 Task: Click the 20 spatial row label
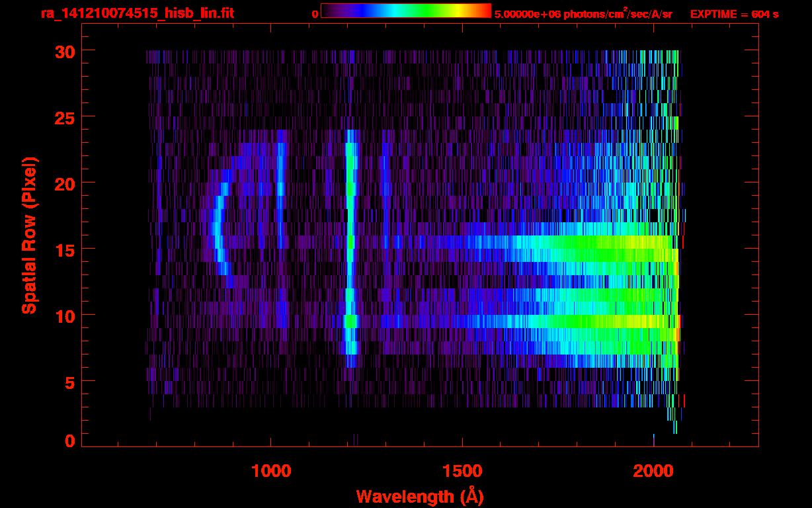pyautogui.click(x=63, y=183)
